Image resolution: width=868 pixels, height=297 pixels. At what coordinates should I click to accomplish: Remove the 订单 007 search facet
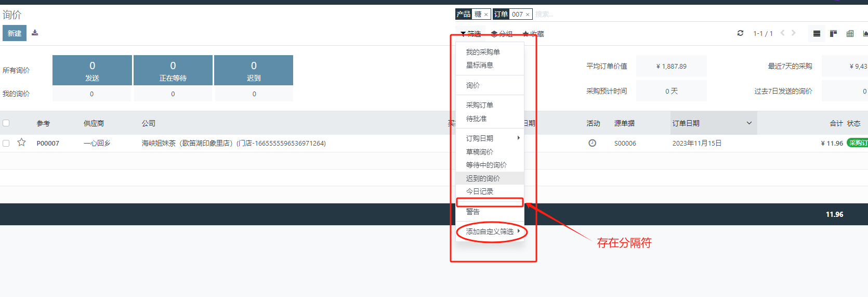click(528, 15)
